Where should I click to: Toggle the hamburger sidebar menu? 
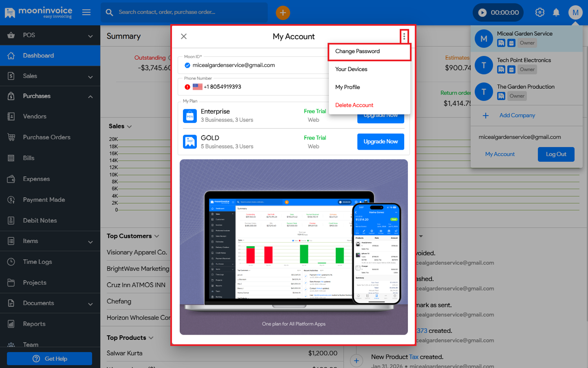[86, 12]
